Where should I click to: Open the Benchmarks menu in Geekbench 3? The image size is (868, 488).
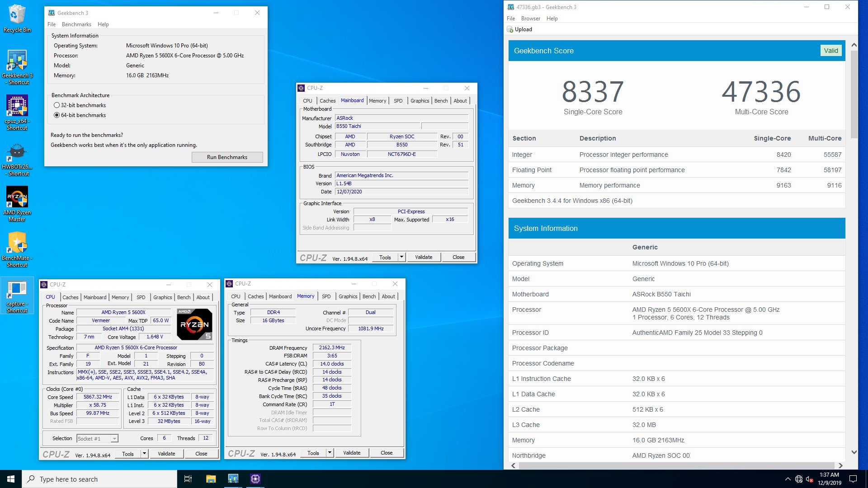(x=76, y=24)
